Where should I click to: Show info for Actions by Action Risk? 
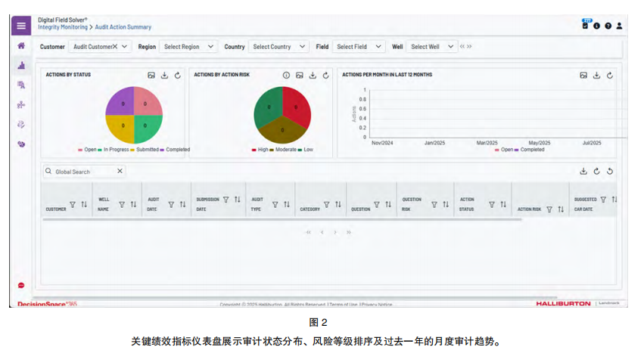point(286,76)
